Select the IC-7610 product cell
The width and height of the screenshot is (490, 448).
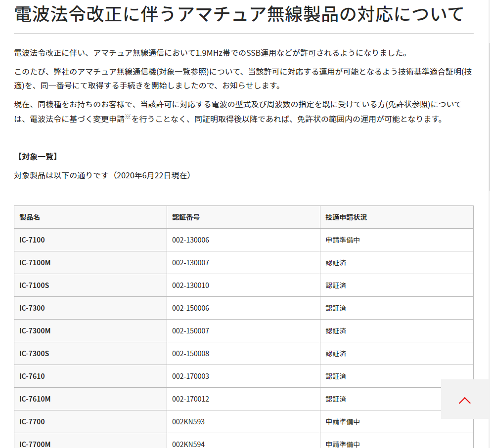(x=90, y=376)
